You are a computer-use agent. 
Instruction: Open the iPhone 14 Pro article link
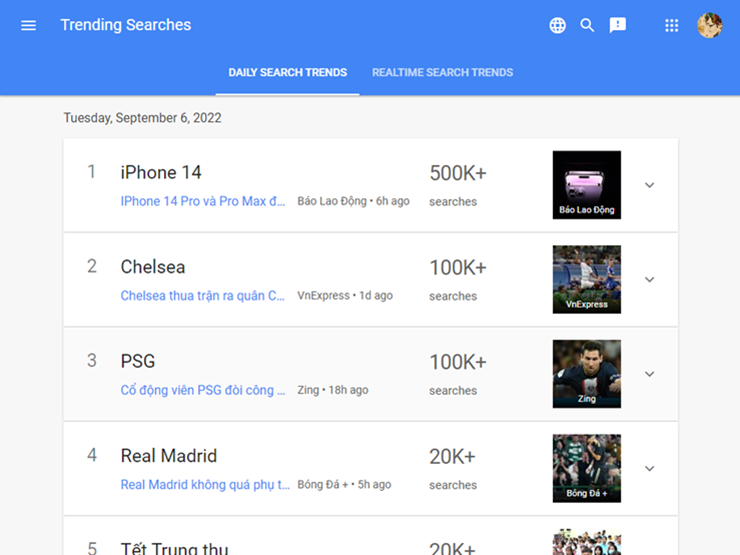coord(203,202)
